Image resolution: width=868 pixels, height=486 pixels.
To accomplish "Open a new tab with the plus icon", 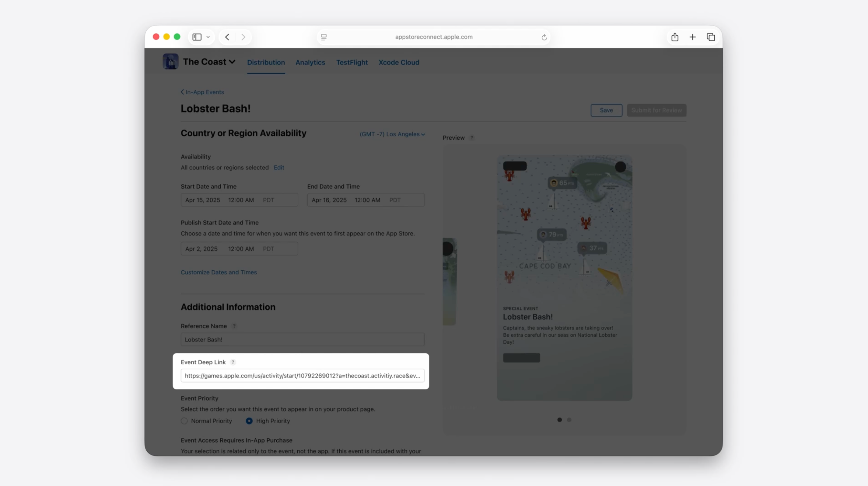I will [692, 37].
